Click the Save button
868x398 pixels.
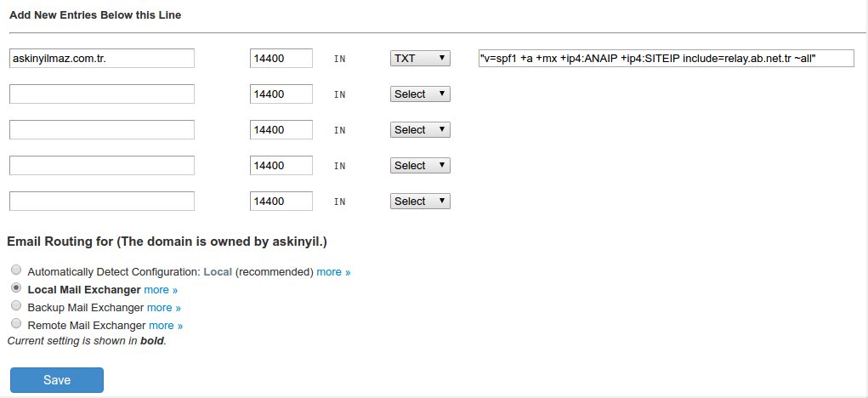click(57, 380)
